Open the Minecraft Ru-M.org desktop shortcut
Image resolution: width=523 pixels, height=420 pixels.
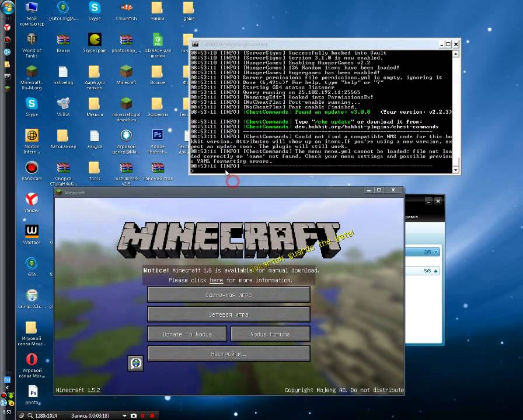point(32,78)
